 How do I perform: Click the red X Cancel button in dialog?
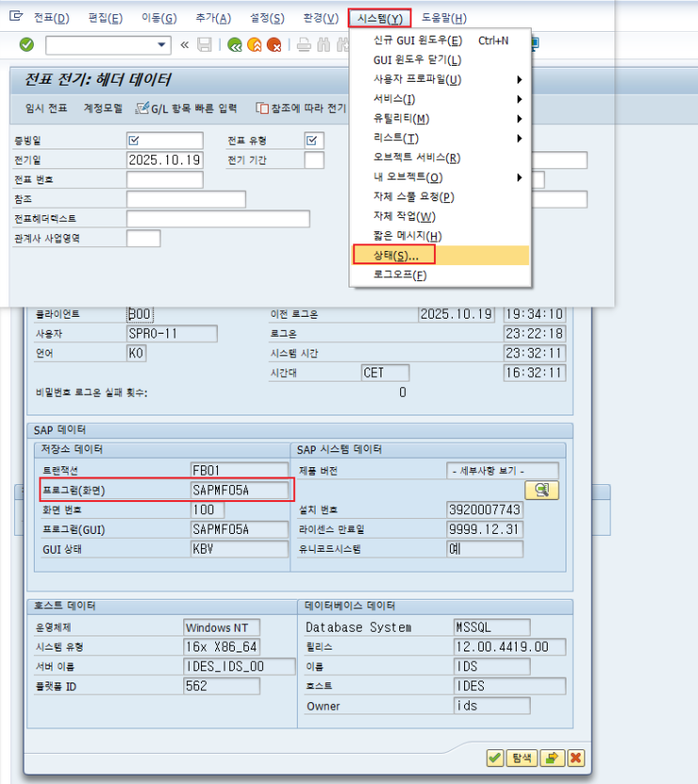(x=576, y=758)
